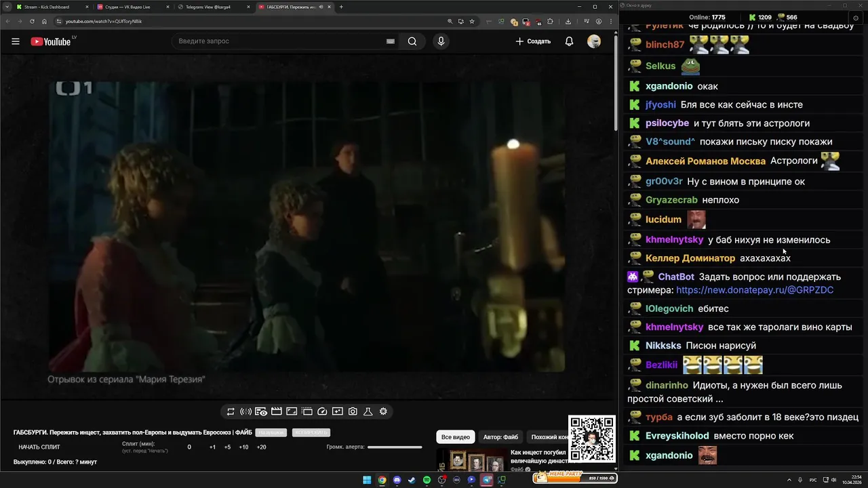This screenshot has width=868, height=488.
Task: Click the clapperboard icon in player toolbar
Action: tap(277, 411)
